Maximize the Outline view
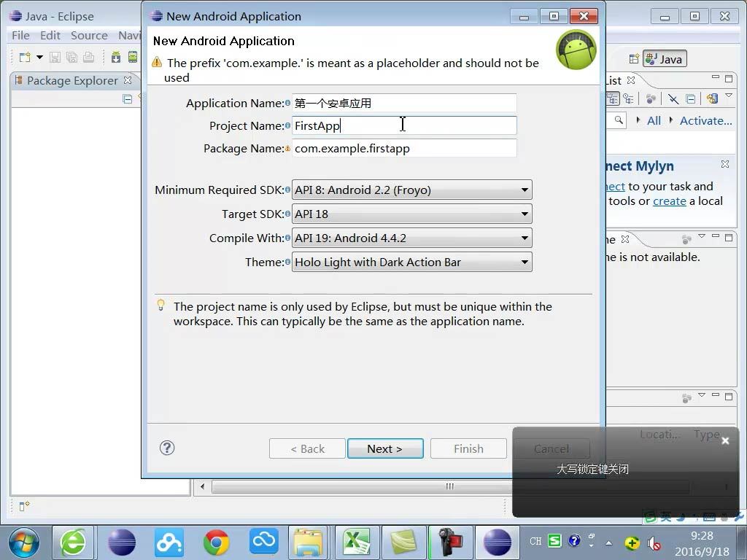This screenshot has width=747, height=560. [x=729, y=237]
